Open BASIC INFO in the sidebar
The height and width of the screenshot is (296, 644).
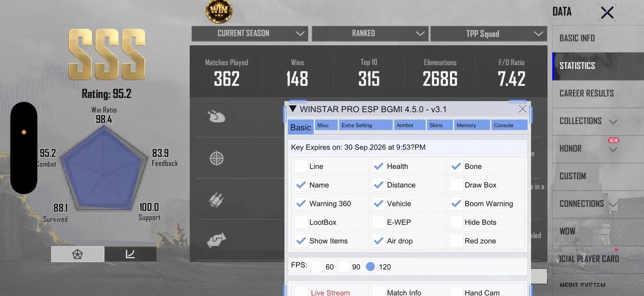(598, 39)
